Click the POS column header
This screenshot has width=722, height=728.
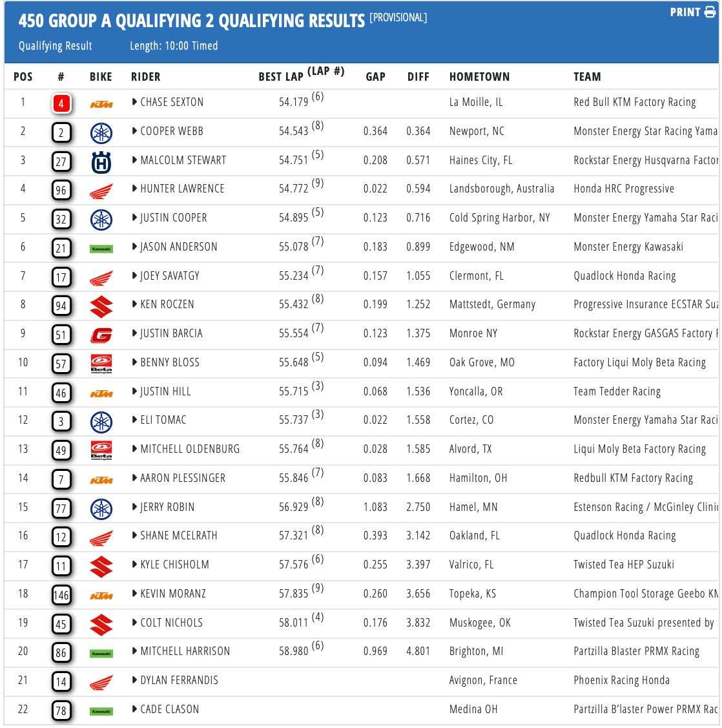coord(23,77)
